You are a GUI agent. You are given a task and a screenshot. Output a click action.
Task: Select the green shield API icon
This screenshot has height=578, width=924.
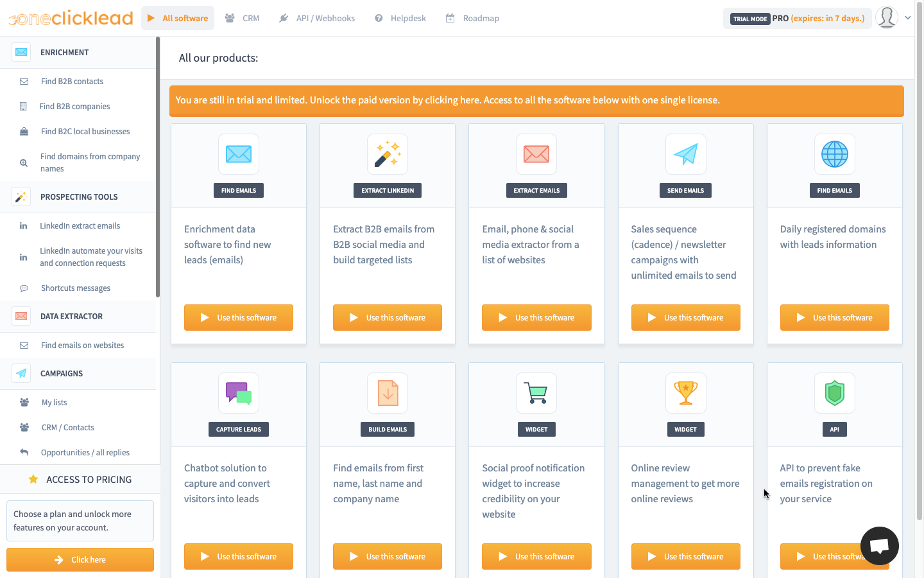(x=834, y=393)
